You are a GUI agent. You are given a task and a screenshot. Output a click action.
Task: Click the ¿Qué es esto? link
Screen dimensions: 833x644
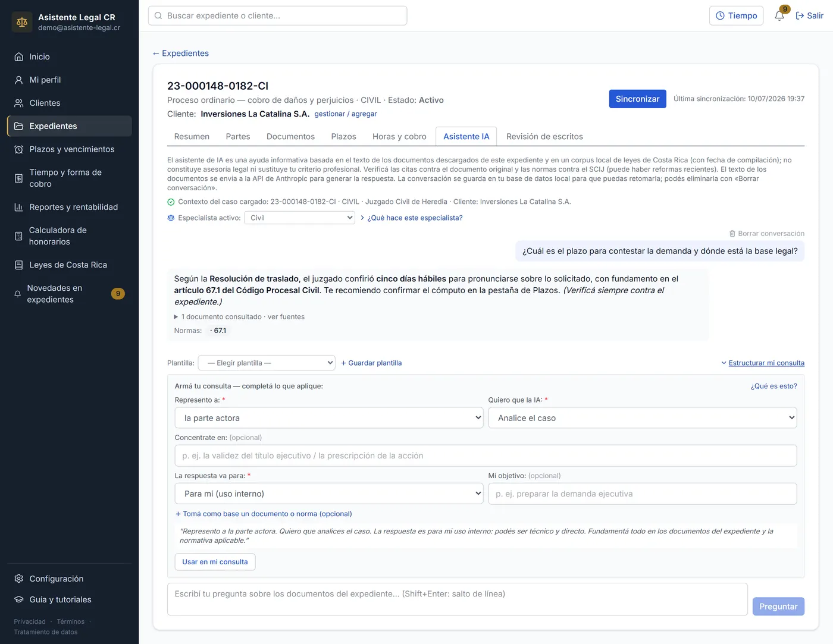(x=773, y=386)
